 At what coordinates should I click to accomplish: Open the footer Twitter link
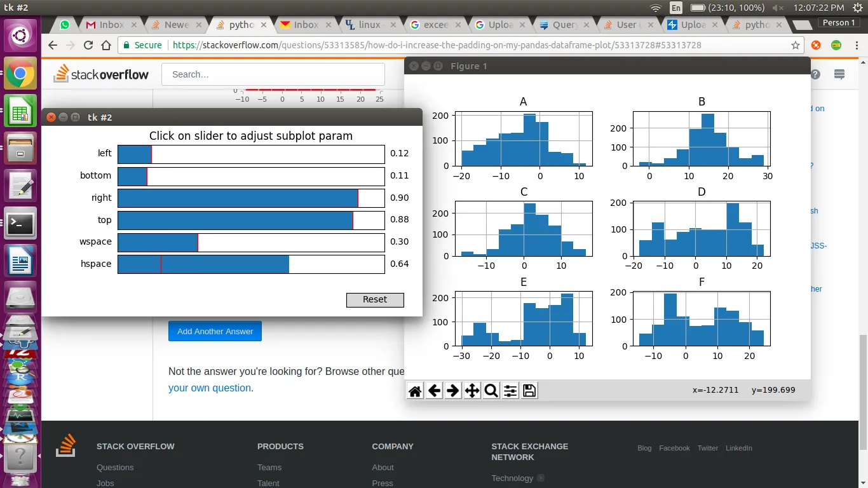pyautogui.click(x=708, y=448)
